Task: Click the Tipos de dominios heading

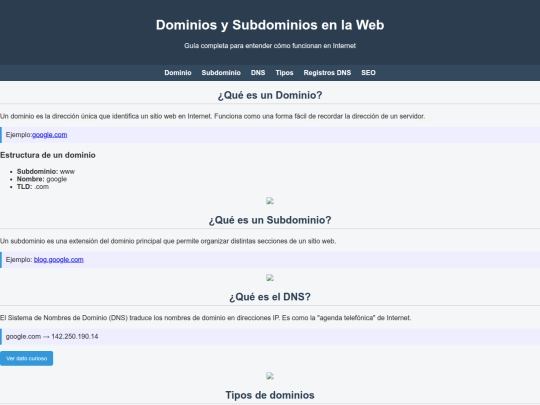Action: 270,395
